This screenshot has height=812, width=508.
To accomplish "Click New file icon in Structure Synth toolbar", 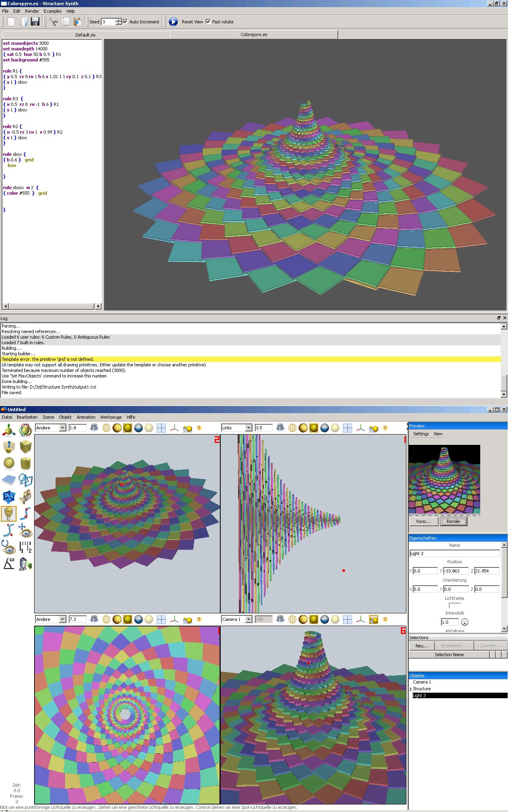I will coord(11,22).
